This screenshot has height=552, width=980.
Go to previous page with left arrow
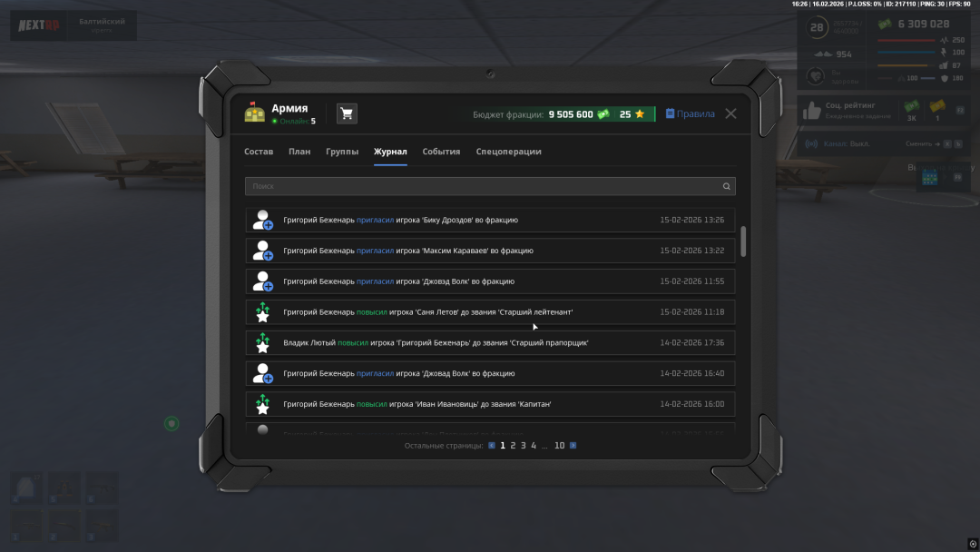(x=492, y=446)
